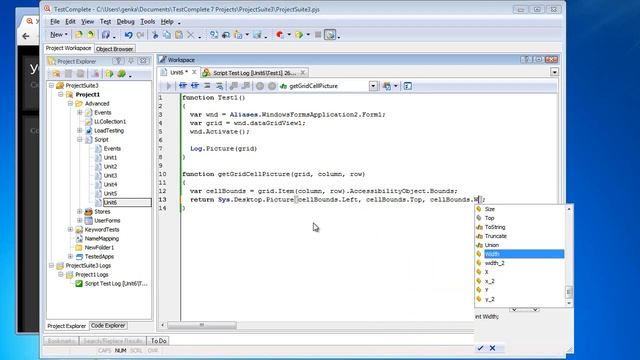Viewport: 640px width, 360px height.
Task: Select the NameMapping tree item
Action: pyautogui.click(x=102, y=238)
